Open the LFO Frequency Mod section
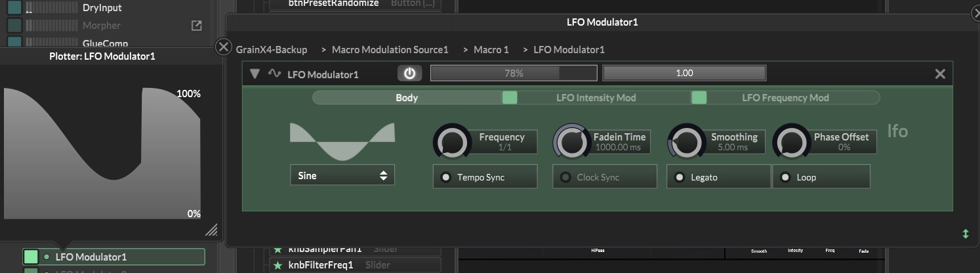This screenshot has height=273, width=980. (x=785, y=98)
